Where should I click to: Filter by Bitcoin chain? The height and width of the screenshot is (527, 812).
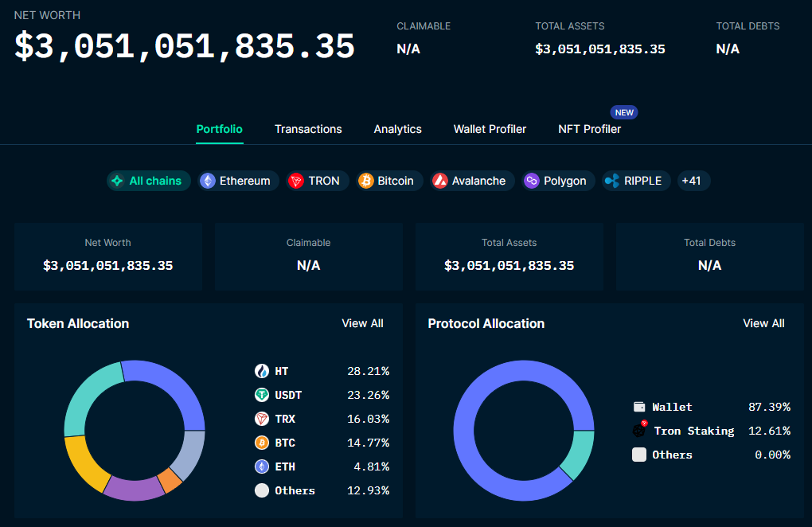pyautogui.click(x=386, y=181)
